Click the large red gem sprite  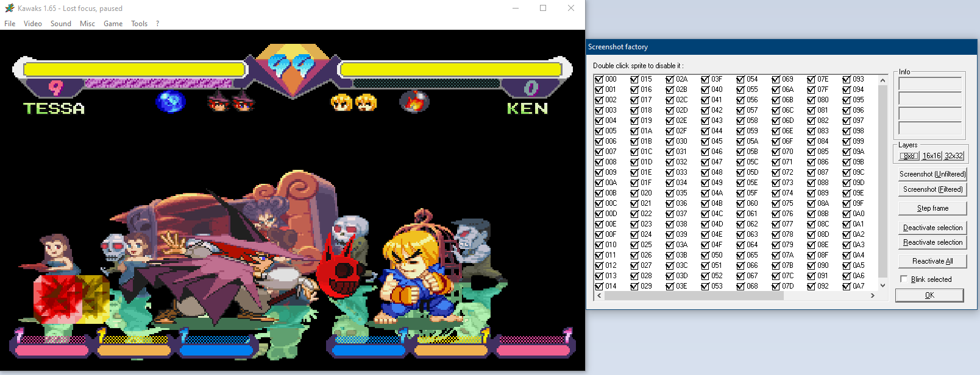(x=58, y=298)
